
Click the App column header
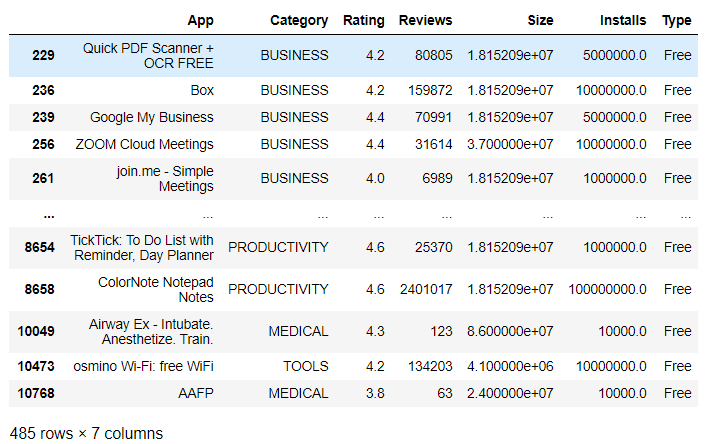click(x=200, y=21)
